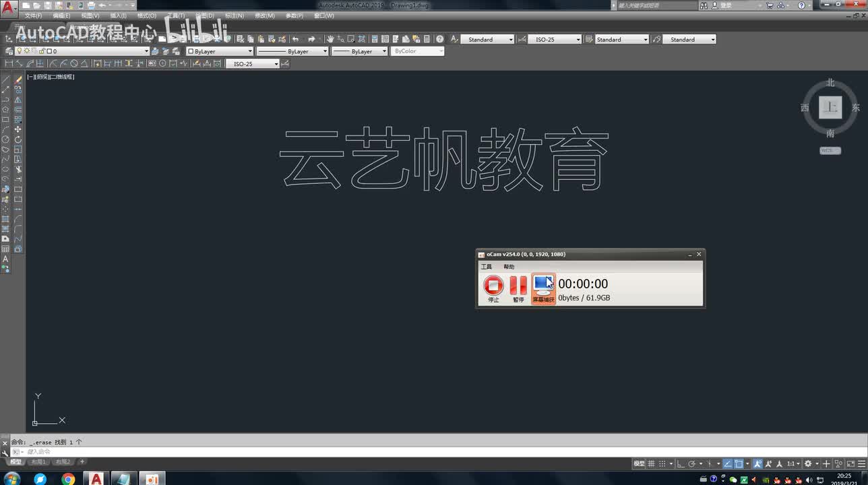Add a new layout tab with plus
This screenshot has height=485, width=868.
(82, 461)
